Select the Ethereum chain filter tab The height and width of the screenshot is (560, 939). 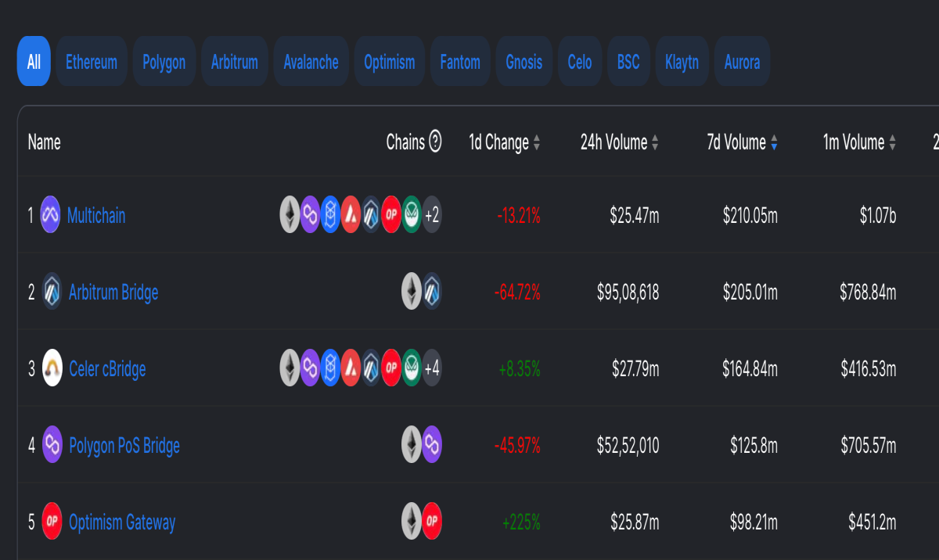(92, 62)
